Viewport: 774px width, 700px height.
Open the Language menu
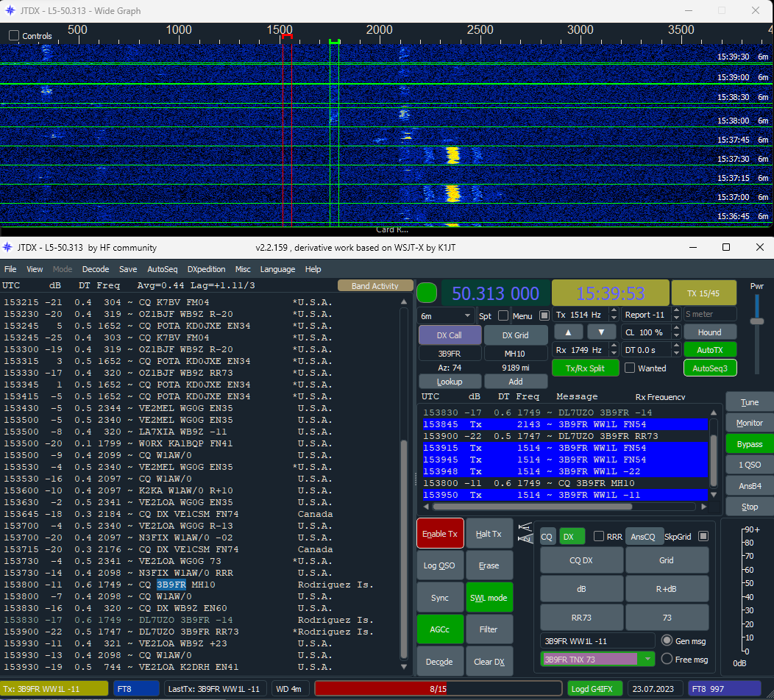(x=277, y=269)
